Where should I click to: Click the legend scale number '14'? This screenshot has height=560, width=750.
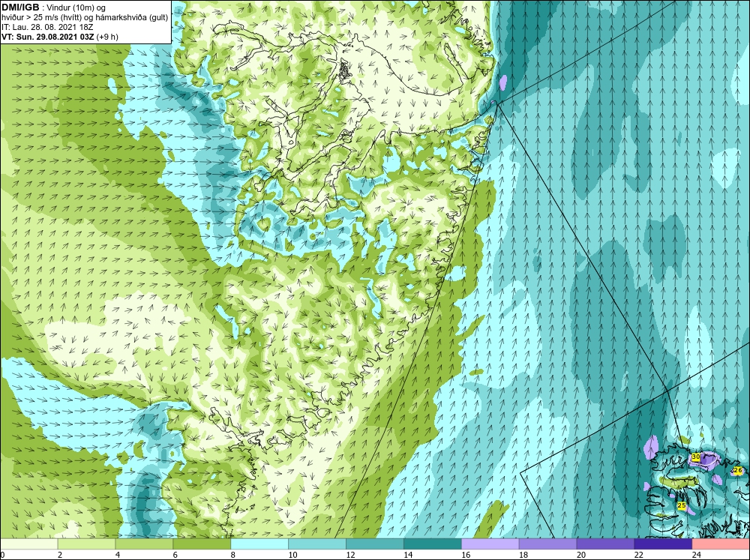pos(408,555)
